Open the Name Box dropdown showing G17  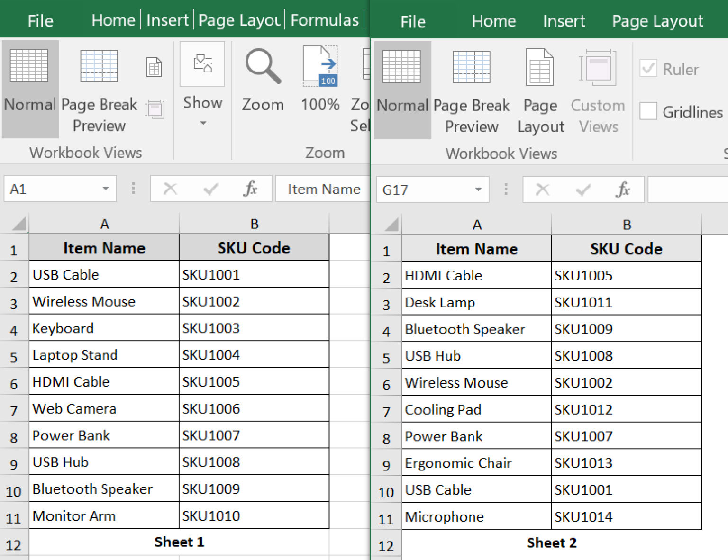478,189
